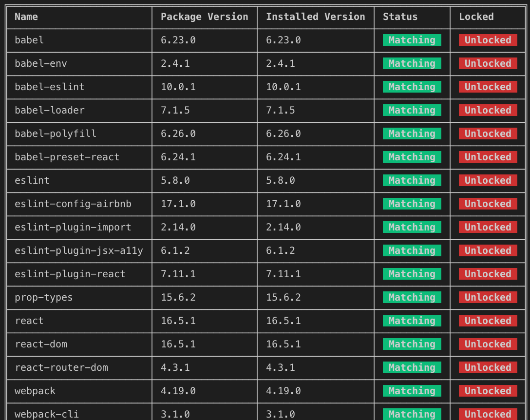
Task: Click prop-types' installed version 15.6.2
Action: click(283, 297)
